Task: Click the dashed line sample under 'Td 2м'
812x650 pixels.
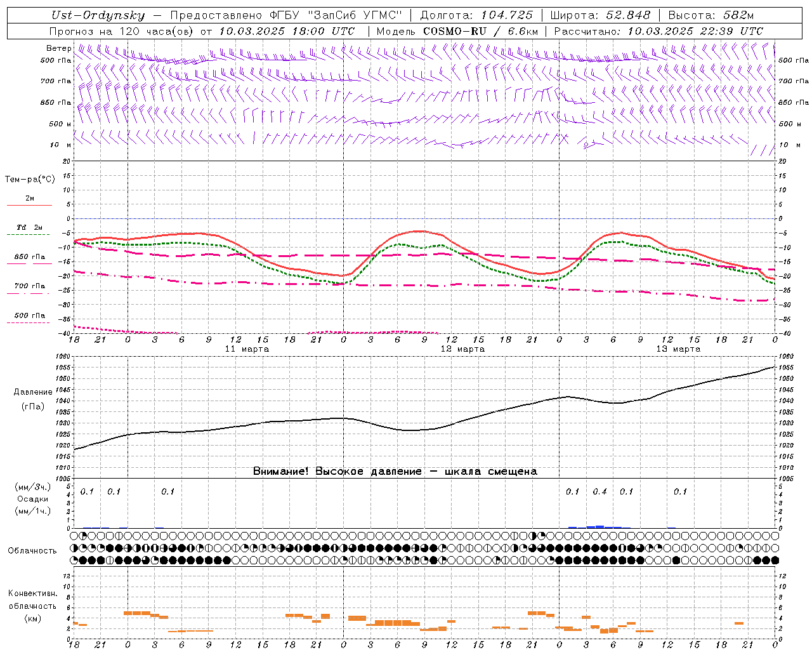Action: (29, 235)
